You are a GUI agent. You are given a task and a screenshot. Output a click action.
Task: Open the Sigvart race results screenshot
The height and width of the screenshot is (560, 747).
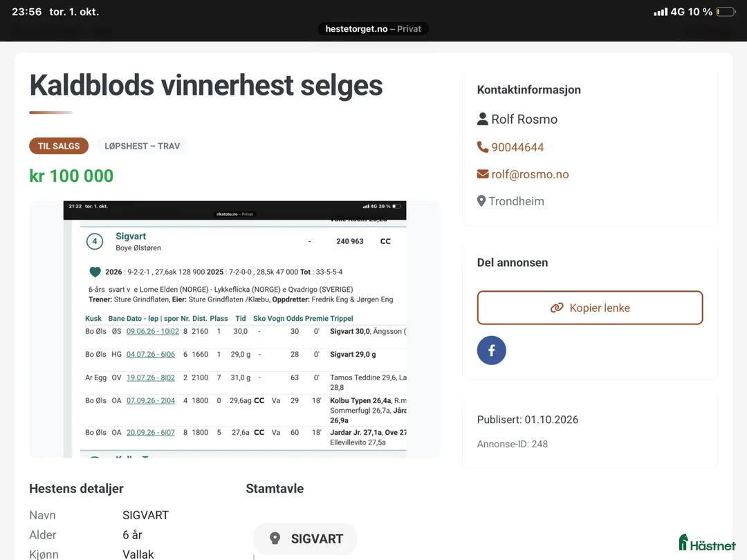(x=234, y=329)
